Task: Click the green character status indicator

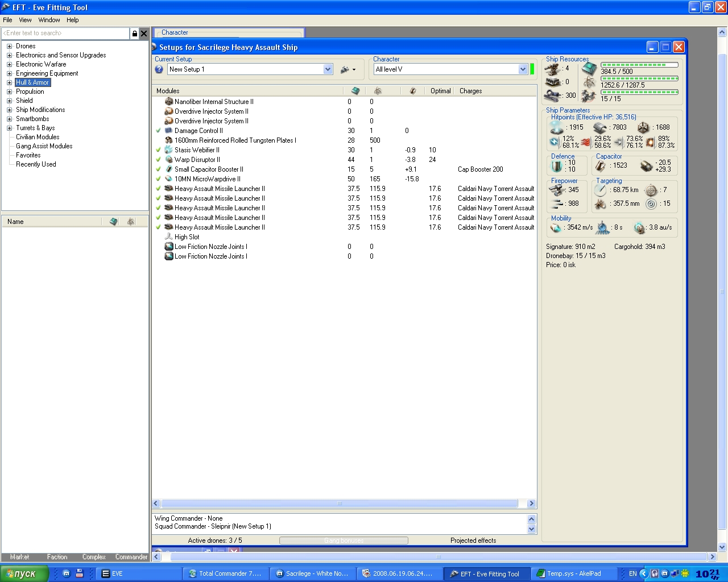Action: (532, 69)
